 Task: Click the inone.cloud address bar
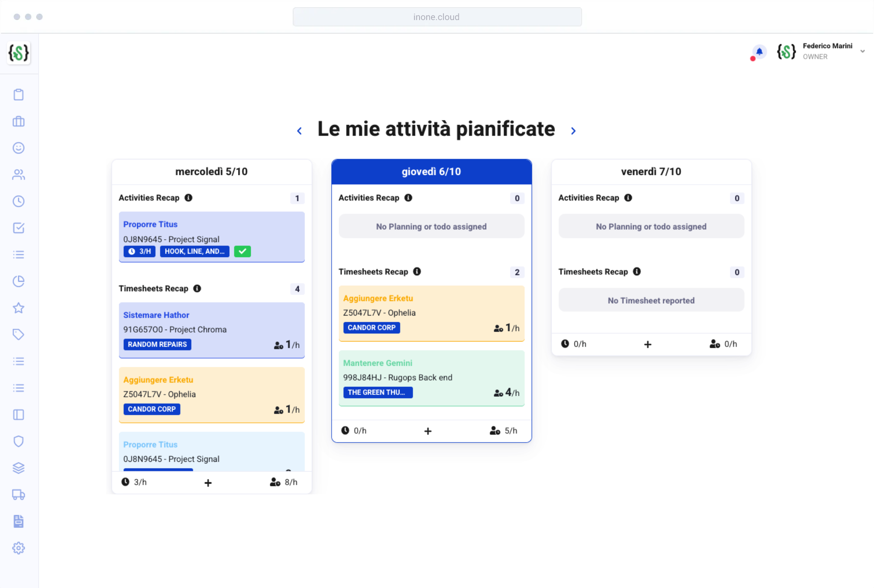pyautogui.click(x=437, y=17)
